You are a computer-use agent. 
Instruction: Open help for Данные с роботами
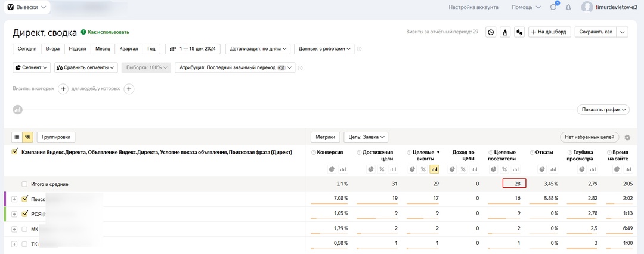(359, 49)
